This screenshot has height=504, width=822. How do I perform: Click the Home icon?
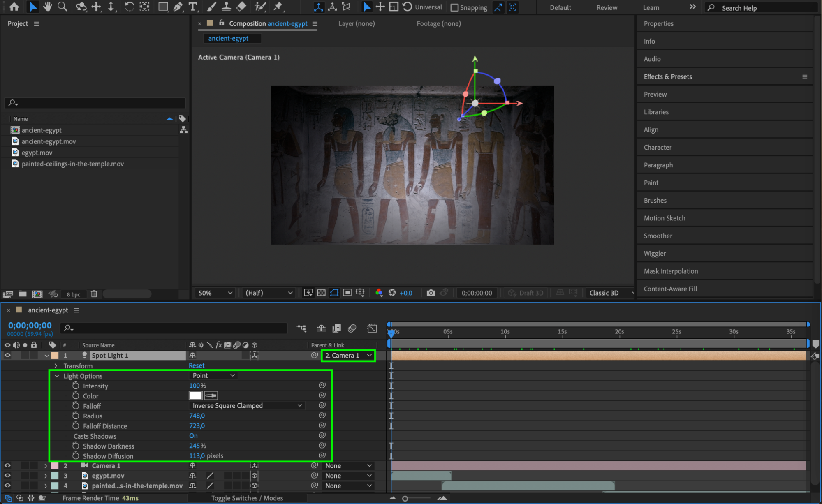coord(14,7)
